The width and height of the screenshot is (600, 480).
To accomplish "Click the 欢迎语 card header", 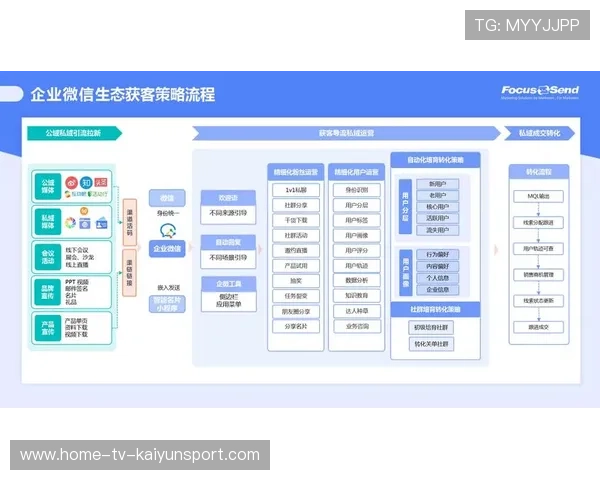I will pos(228,198).
